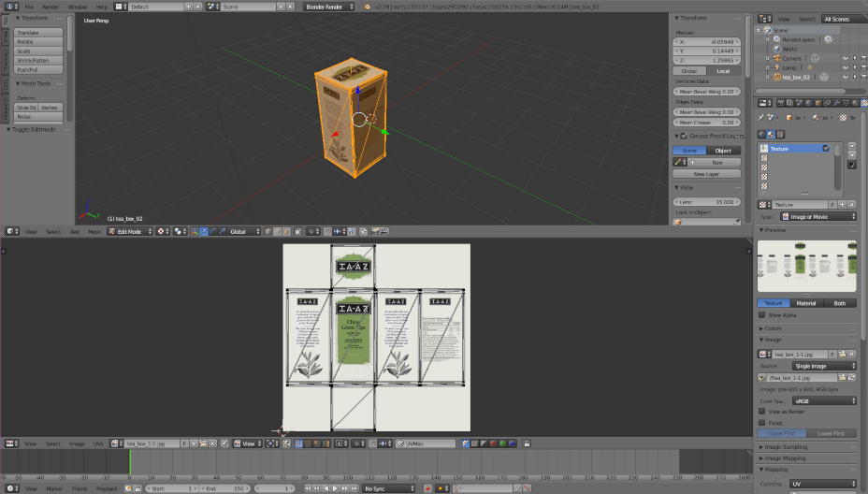Toggle the Texture slot enabled checkbox
This screenshot has height=494, width=868.
click(826, 149)
